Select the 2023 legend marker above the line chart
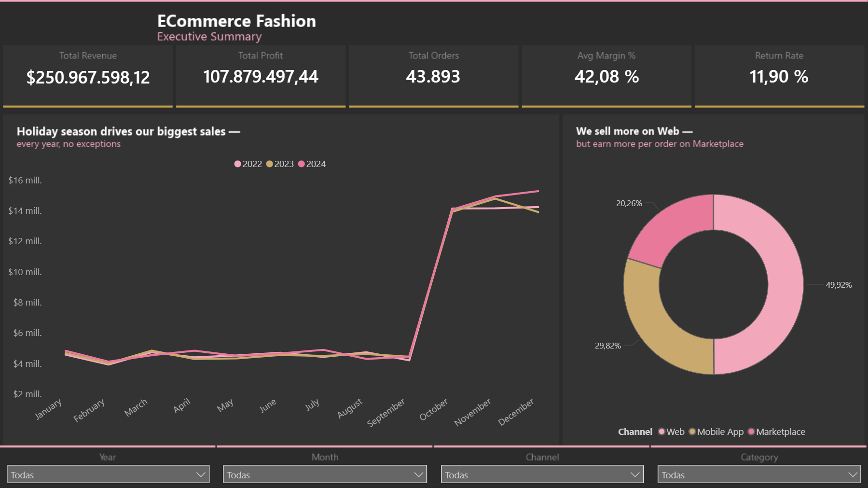The width and height of the screenshot is (868, 488). (x=269, y=164)
